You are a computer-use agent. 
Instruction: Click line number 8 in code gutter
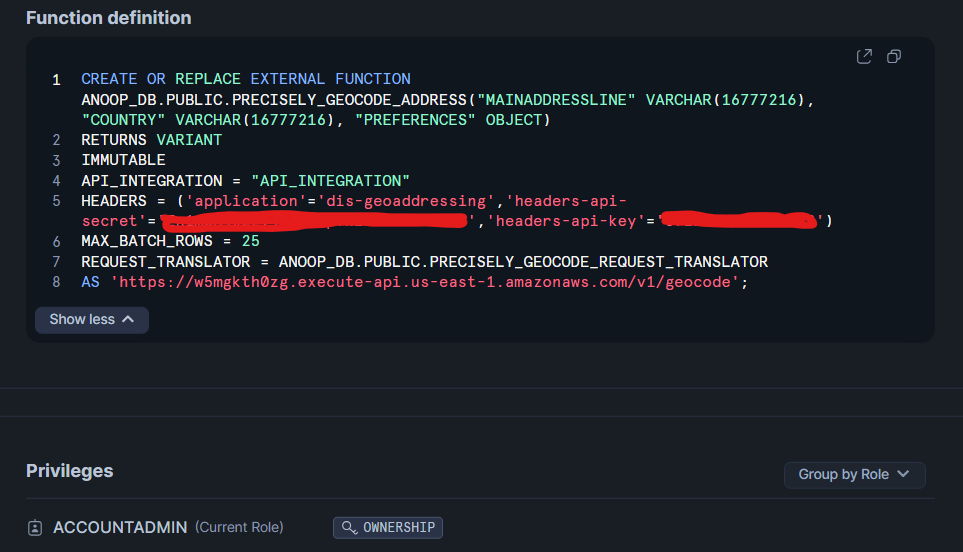pos(57,282)
